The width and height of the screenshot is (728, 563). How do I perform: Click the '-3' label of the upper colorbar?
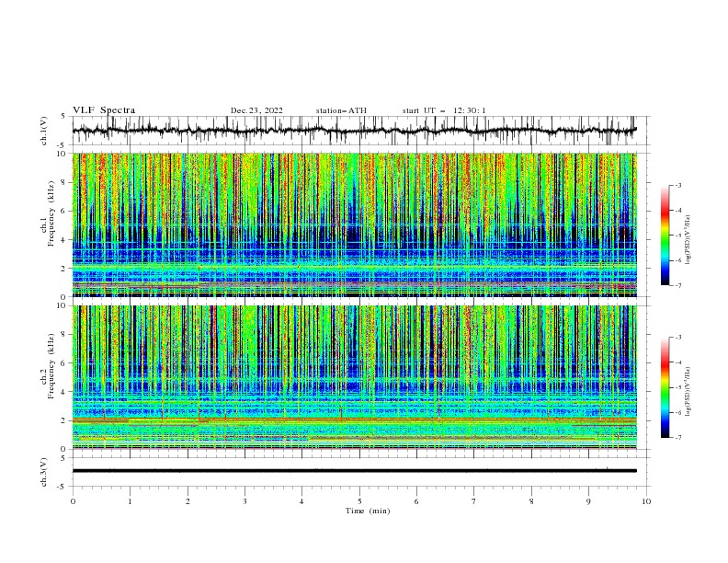[677, 185]
